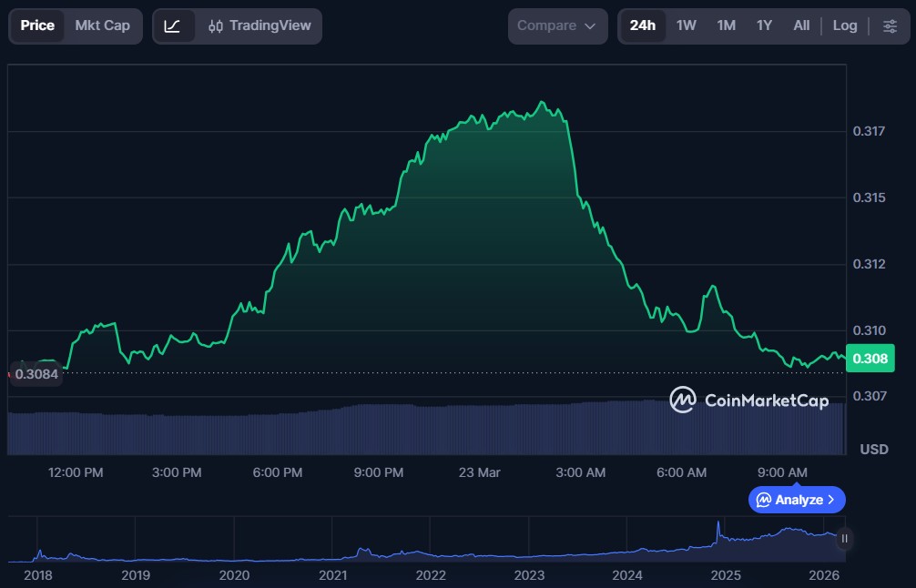Image resolution: width=916 pixels, height=588 pixels.
Task: Open the Compare dropdown
Action: (x=556, y=26)
